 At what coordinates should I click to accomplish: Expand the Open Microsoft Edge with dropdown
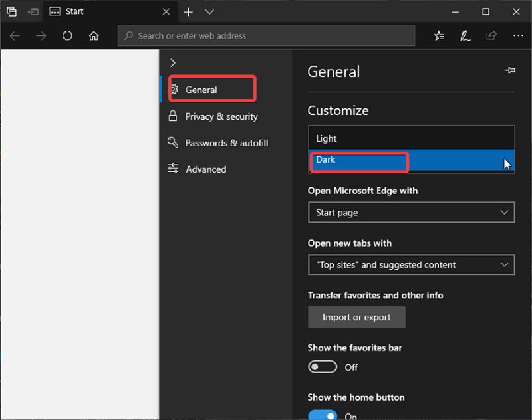click(x=411, y=213)
